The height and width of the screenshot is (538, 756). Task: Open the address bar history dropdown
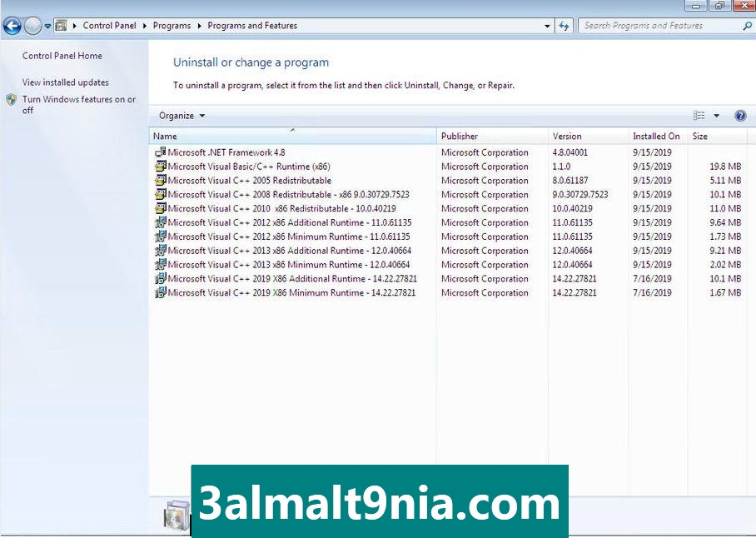point(547,26)
